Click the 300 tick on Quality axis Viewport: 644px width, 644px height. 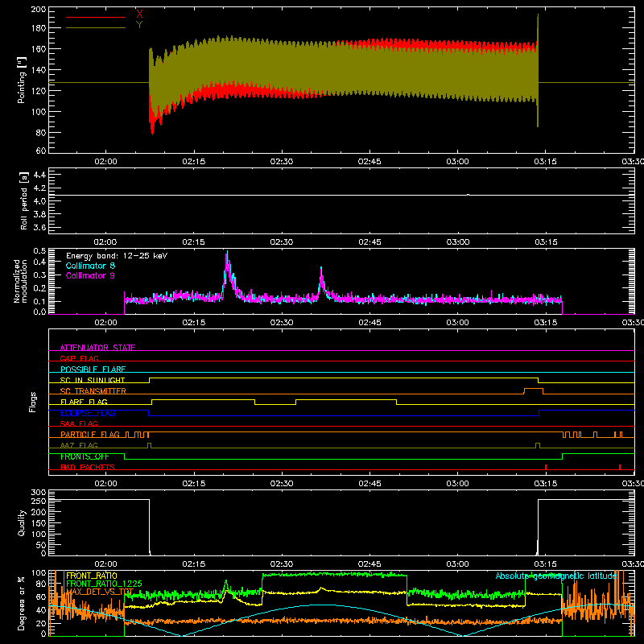39,493
